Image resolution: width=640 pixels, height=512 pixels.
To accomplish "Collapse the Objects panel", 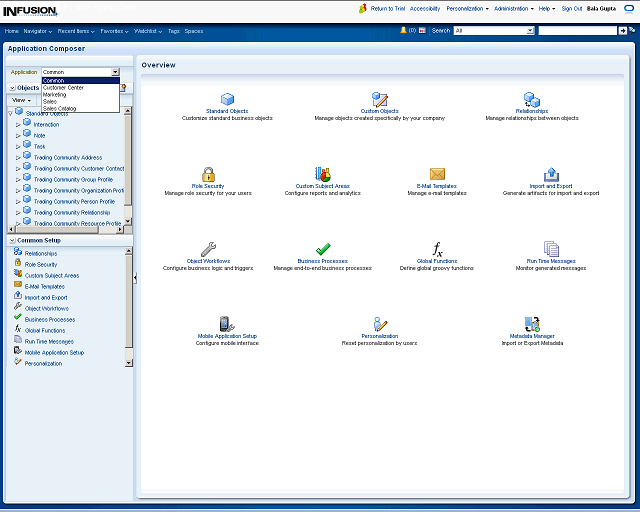I will [x=12, y=88].
